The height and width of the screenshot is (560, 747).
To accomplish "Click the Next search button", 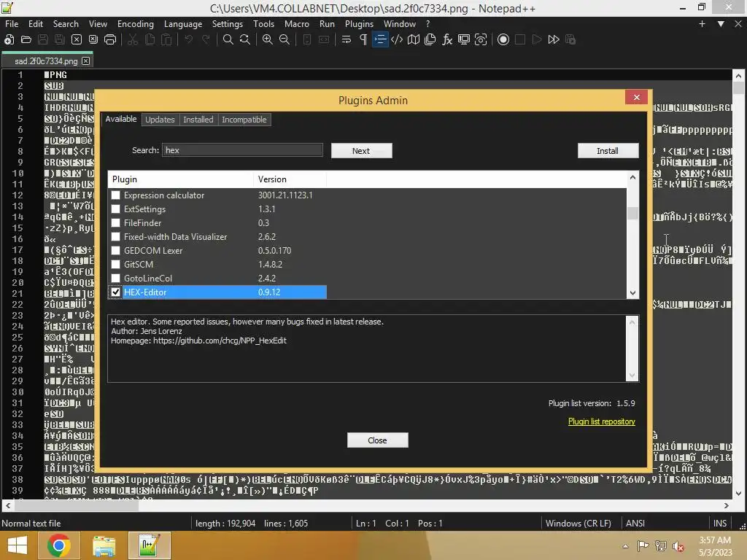I will tap(362, 151).
